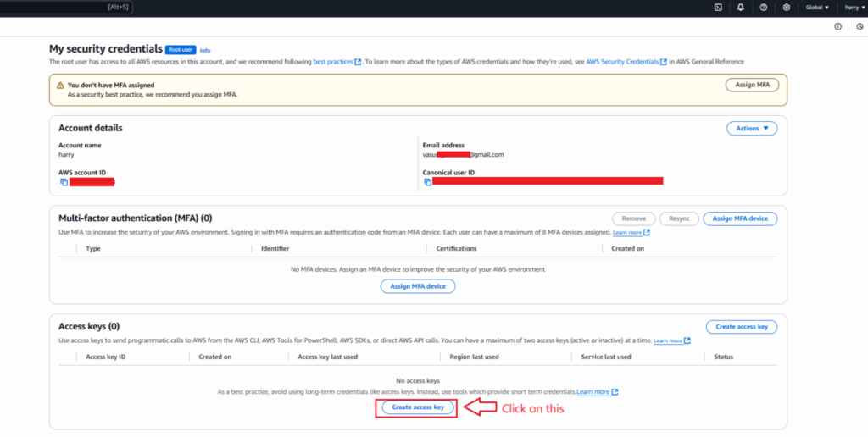Click 'My security credentials' page title

coord(106,49)
